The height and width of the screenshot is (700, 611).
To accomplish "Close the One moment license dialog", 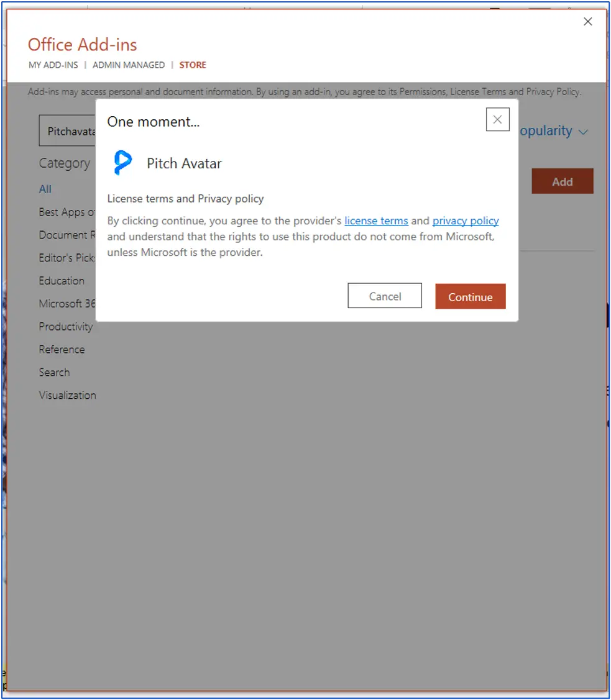I will (x=497, y=120).
